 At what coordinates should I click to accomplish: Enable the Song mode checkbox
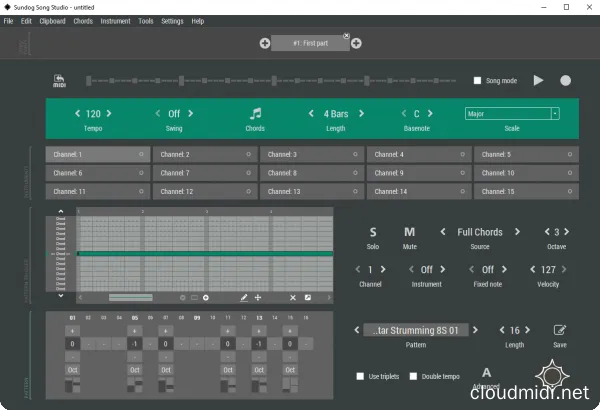[478, 80]
